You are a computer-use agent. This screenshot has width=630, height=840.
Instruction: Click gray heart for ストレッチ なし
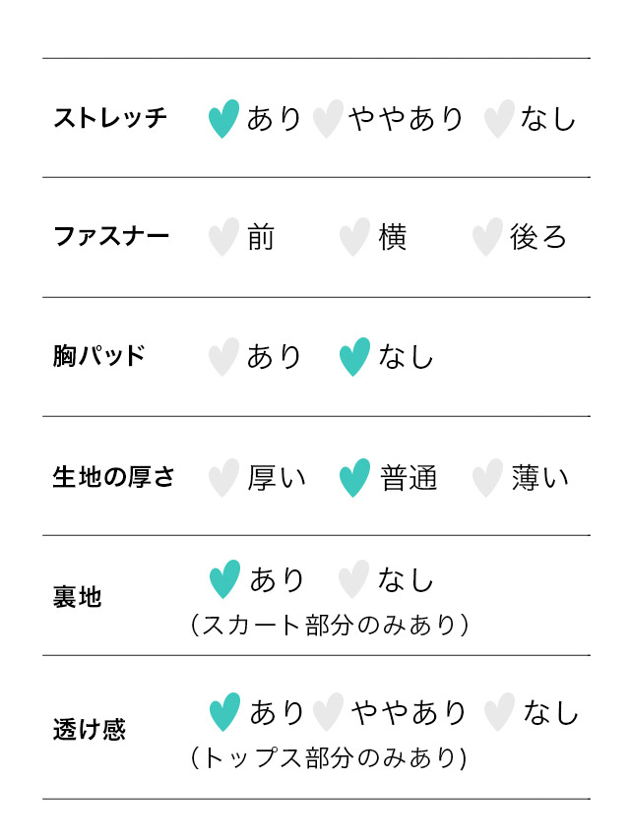pyautogui.click(x=499, y=119)
